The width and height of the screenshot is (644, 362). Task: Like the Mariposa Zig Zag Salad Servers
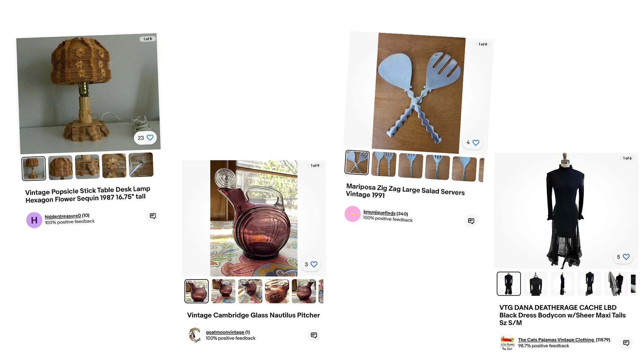click(476, 143)
